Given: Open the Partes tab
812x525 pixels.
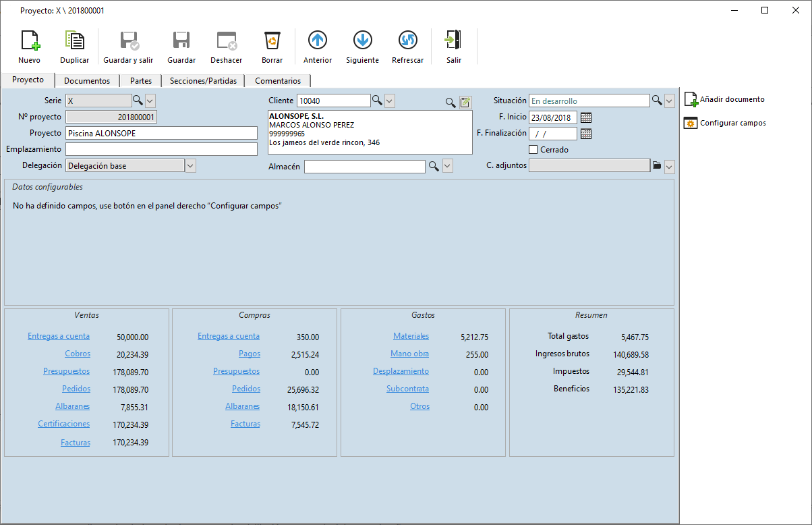Looking at the screenshot, I should point(141,81).
